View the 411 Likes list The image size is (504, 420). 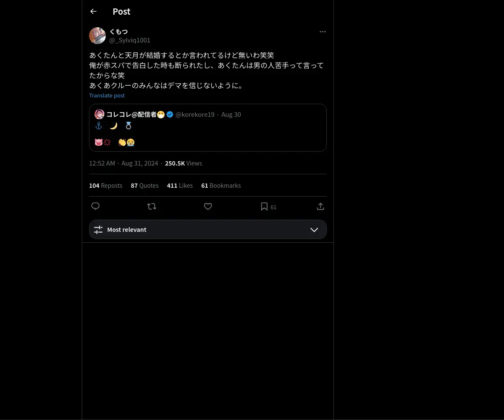[180, 185]
